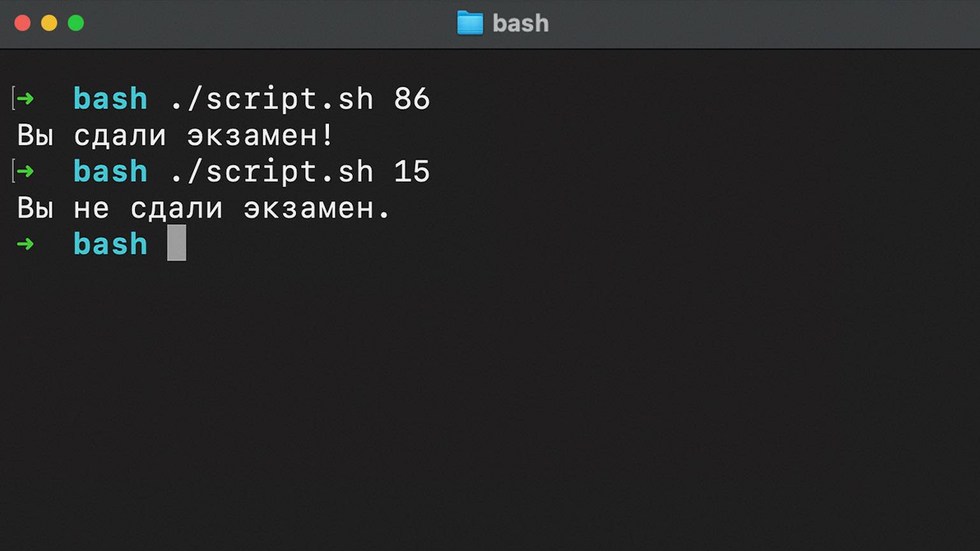Click the green arrow on the last prompt
980x551 pixels.
[x=25, y=244]
